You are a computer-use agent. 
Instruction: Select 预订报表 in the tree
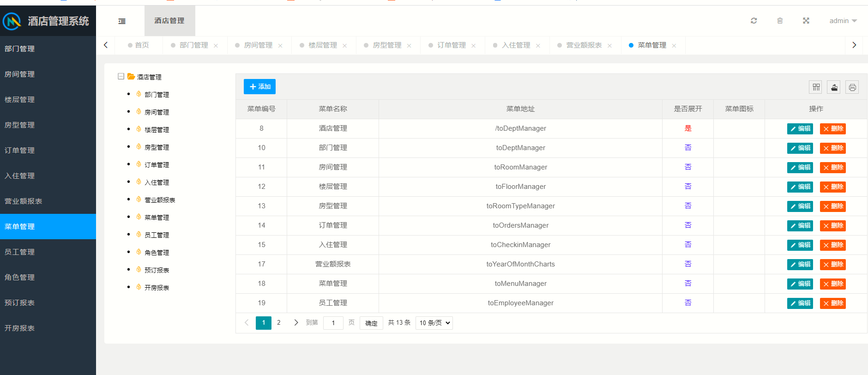coord(157,270)
